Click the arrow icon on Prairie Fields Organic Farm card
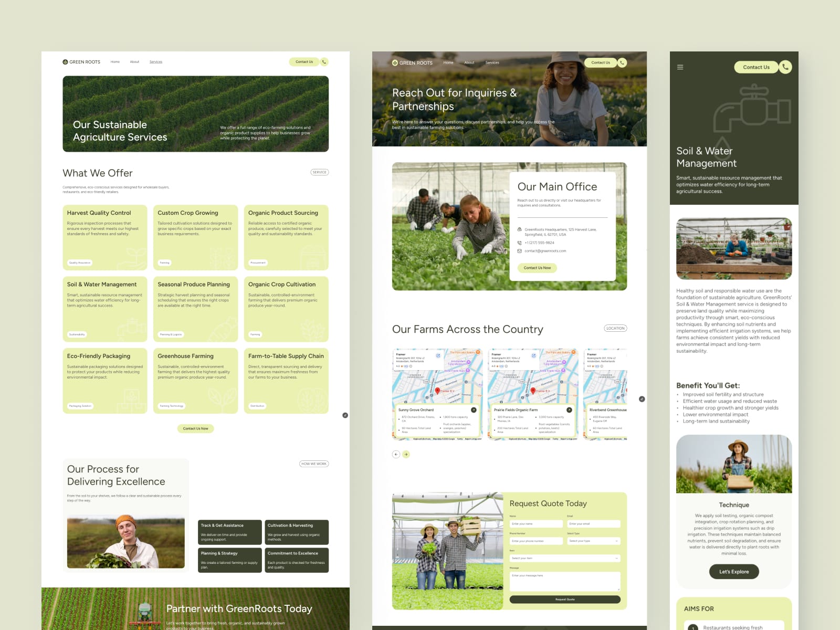 [569, 410]
